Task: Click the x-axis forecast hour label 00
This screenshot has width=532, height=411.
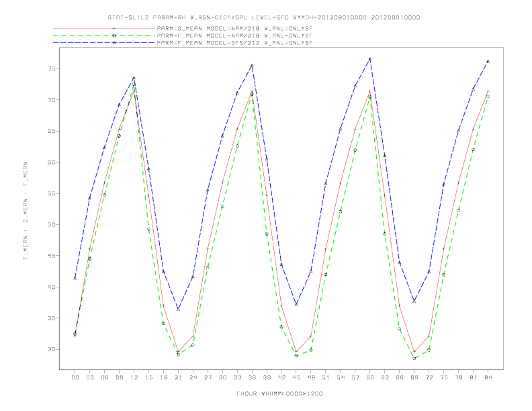Action: [x=75, y=377]
